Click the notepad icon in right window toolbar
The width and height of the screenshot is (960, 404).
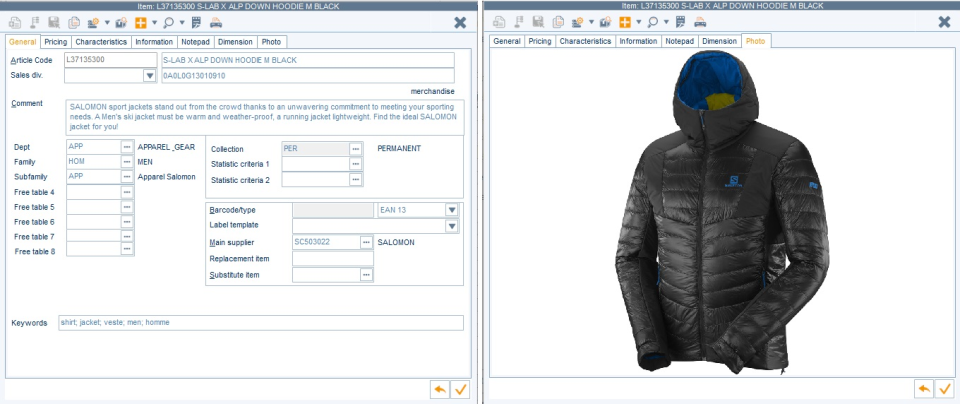click(x=680, y=21)
